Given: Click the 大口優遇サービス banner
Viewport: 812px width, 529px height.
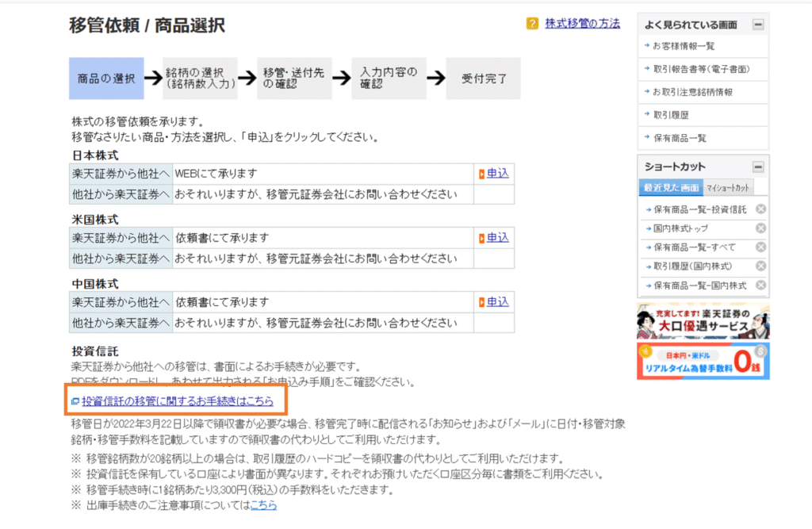Looking at the screenshot, I should coord(703,321).
